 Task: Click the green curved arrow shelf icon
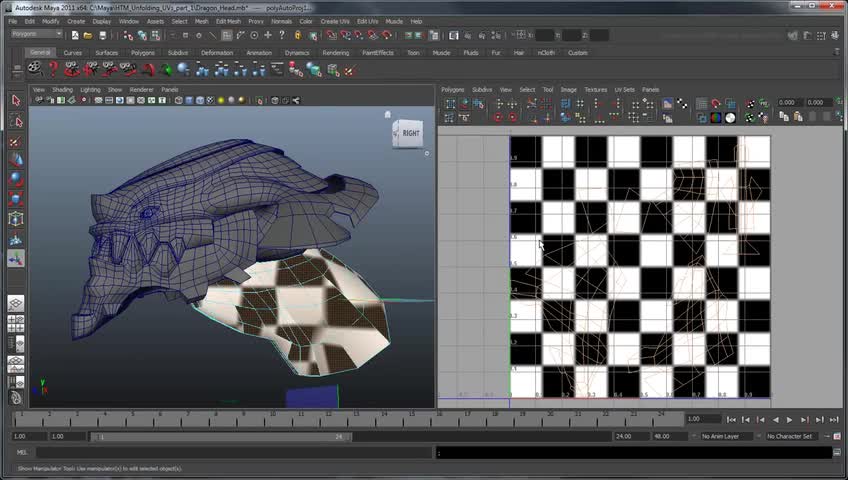[x=166, y=69]
